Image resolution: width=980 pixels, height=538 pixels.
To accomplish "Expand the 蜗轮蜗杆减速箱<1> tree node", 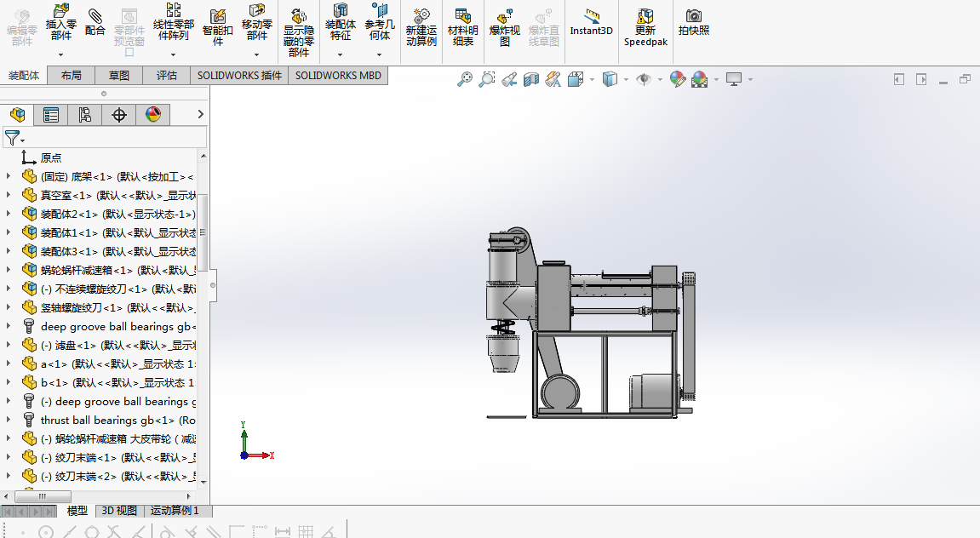I will (9, 270).
